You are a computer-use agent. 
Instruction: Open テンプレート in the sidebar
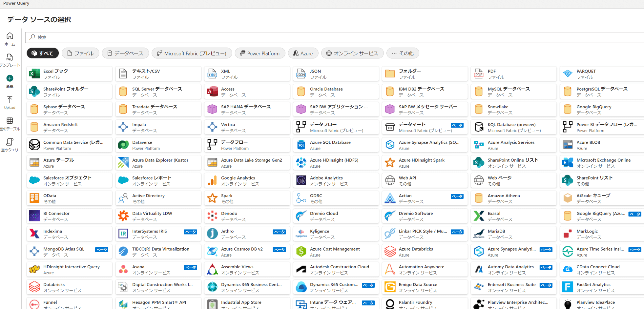(10, 60)
